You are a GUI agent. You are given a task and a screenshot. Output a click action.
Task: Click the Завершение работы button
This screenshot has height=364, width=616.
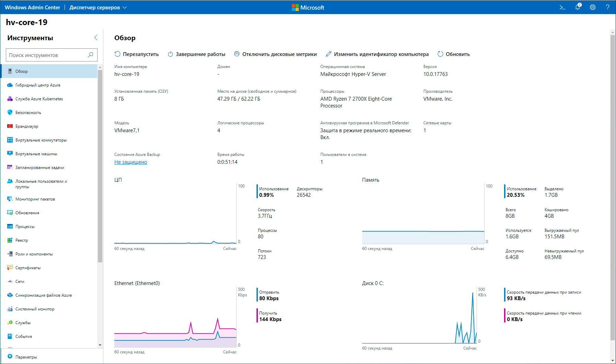click(x=196, y=54)
